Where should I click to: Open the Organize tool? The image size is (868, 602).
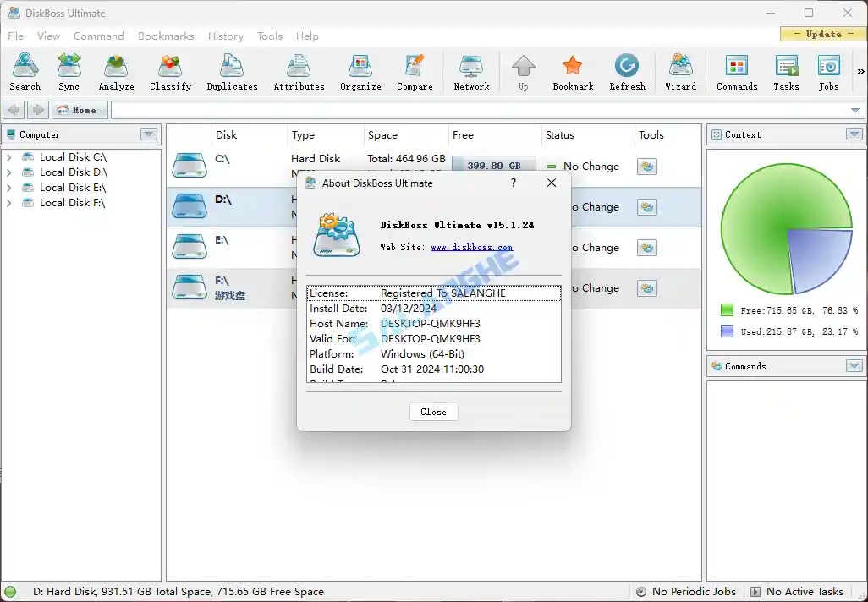click(x=360, y=71)
